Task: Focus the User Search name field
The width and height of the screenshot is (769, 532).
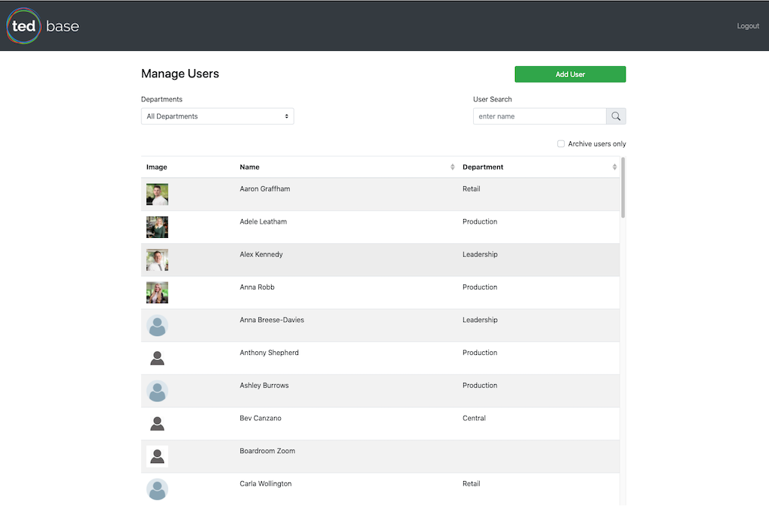Action: [539, 116]
